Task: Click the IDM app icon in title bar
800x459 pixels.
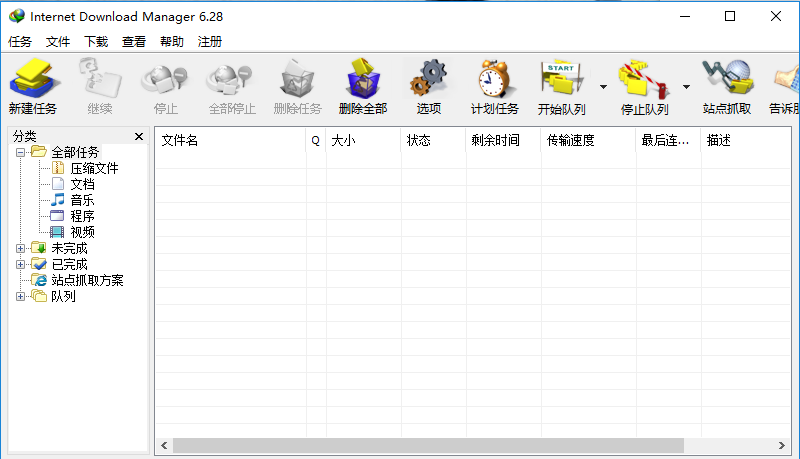Action: click(16, 16)
